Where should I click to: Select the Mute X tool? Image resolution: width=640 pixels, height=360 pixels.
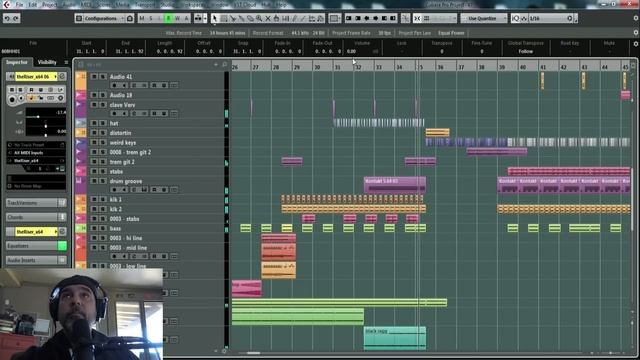[268, 18]
